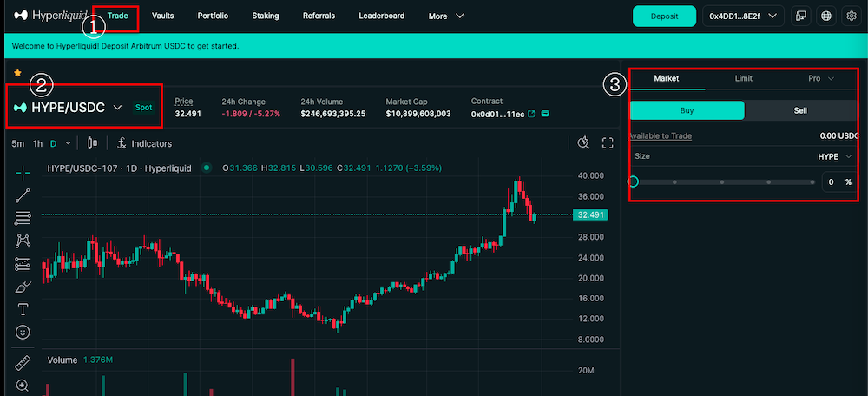Set size slider to middle (50%) dot
Image resolution: width=868 pixels, height=396 pixels.
coord(722,181)
